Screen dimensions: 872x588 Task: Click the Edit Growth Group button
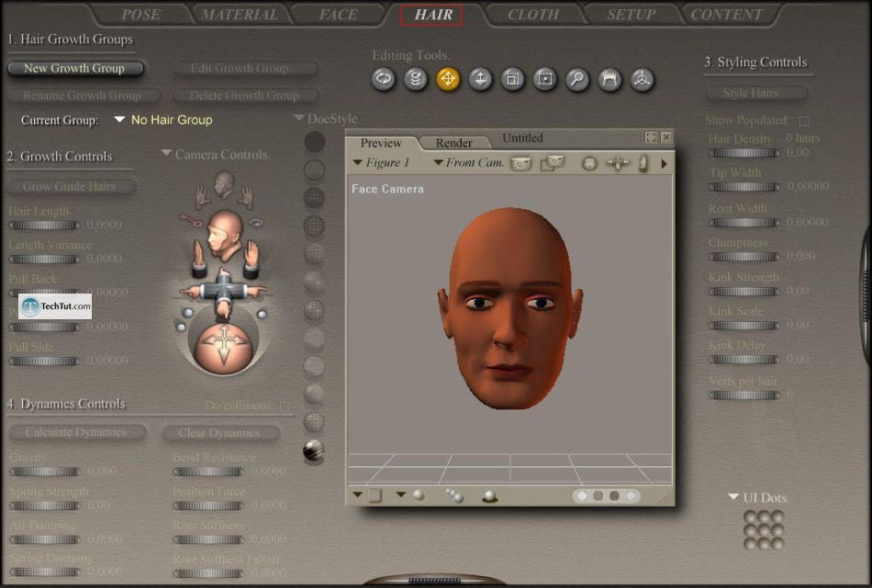coord(245,69)
